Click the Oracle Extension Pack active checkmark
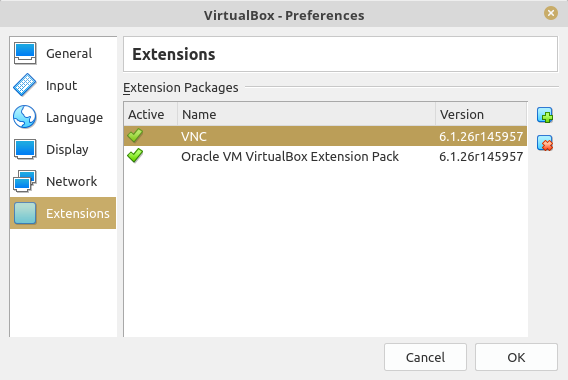Image resolution: width=568 pixels, height=380 pixels. pos(135,156)
